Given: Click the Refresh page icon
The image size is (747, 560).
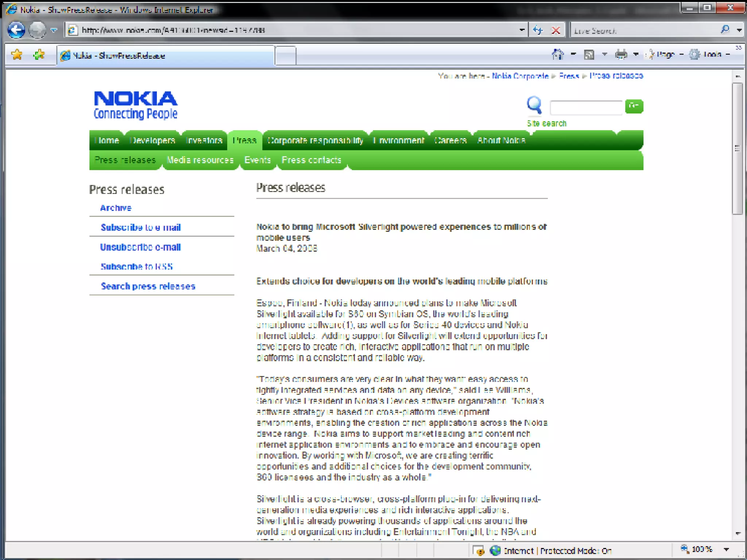Looking at the screenshot, I should (538, 30).
